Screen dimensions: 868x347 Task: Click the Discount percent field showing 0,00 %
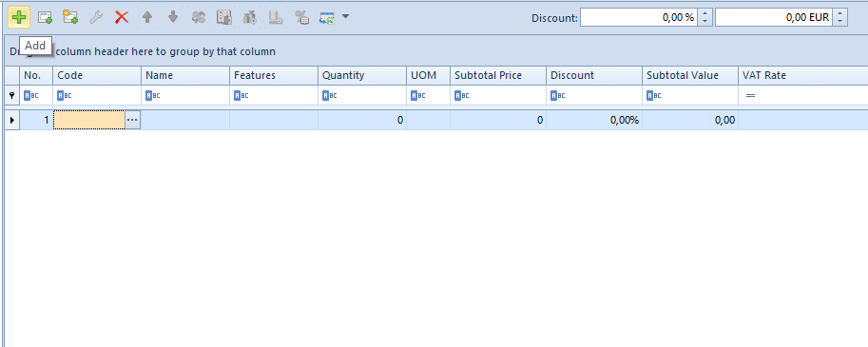[639, 18]
